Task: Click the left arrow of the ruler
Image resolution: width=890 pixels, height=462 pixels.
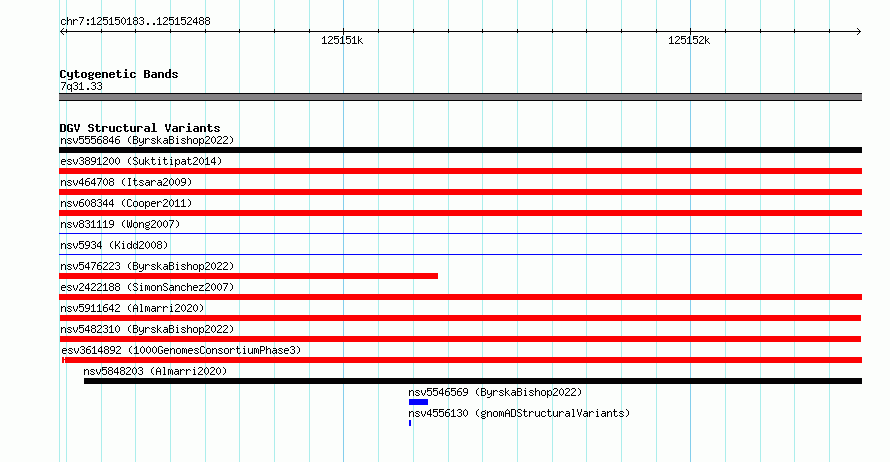Action: (63, 31)
